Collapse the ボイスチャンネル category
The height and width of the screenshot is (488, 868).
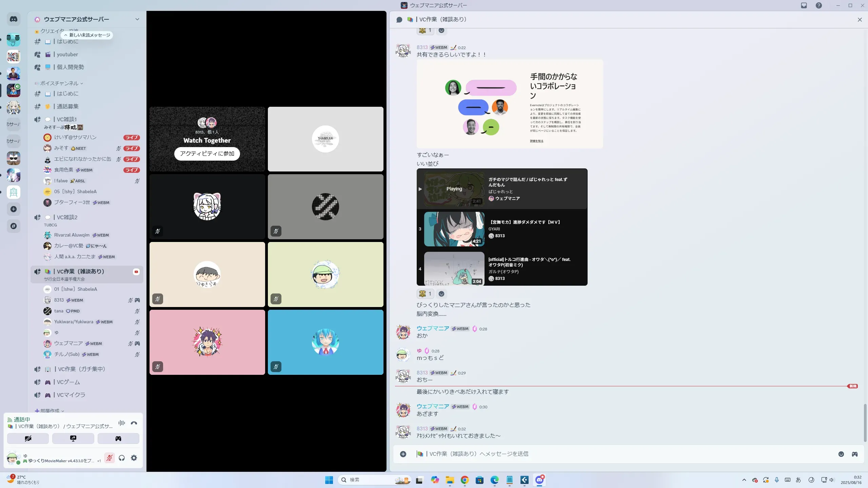(59, 83)
